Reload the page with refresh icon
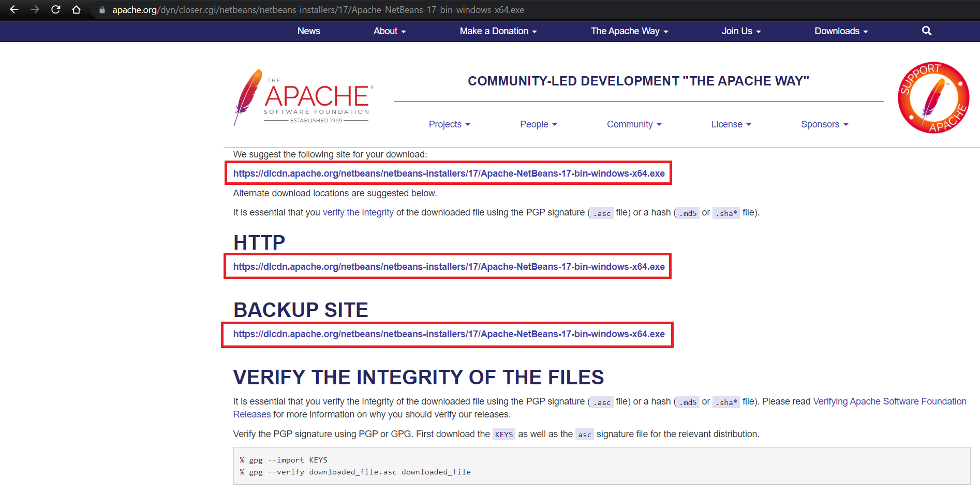The height and width of the screenshot is (491, 980). pyautogui.click(x=56, y=10)
